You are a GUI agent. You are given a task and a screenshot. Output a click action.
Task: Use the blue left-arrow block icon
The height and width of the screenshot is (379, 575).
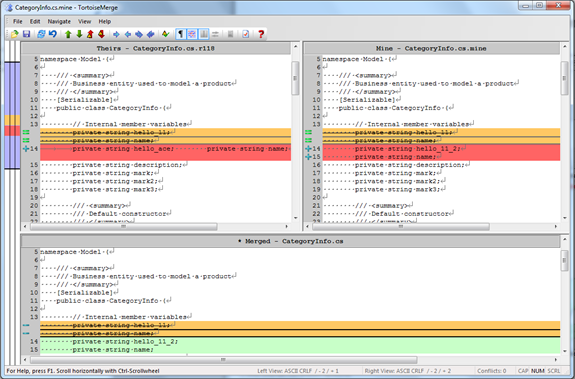[x=128, y=34]
